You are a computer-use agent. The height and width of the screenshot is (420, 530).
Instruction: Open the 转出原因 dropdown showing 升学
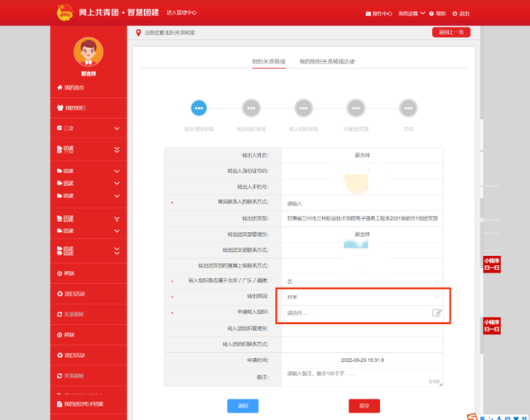pos(363,297)
